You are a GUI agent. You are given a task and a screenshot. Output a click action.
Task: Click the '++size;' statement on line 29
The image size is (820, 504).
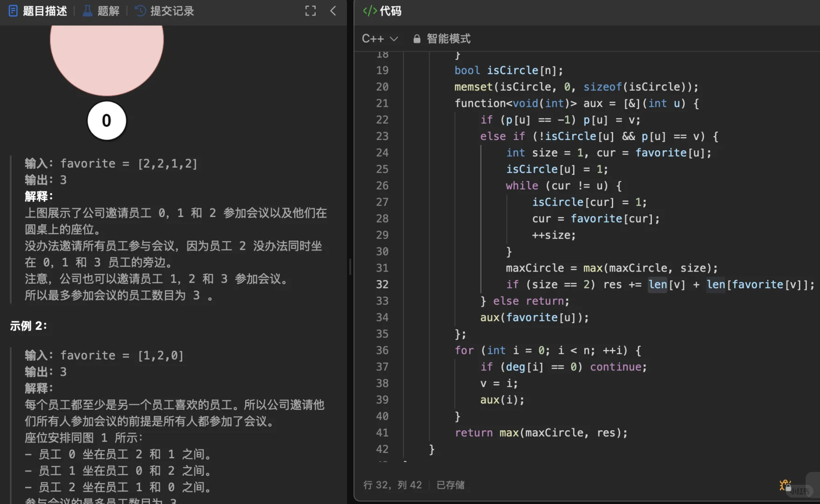pos(554,235)
